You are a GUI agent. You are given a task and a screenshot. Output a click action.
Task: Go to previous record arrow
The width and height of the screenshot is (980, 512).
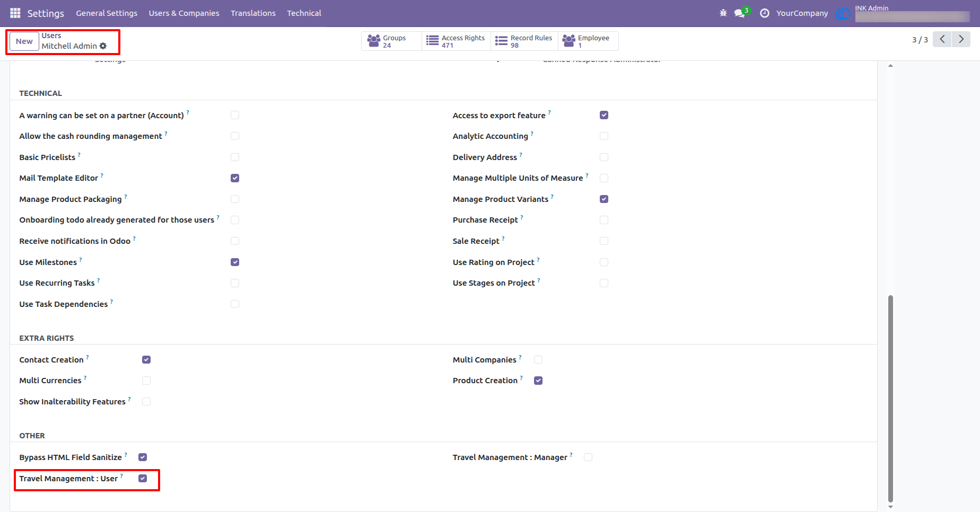click(942, 39)
